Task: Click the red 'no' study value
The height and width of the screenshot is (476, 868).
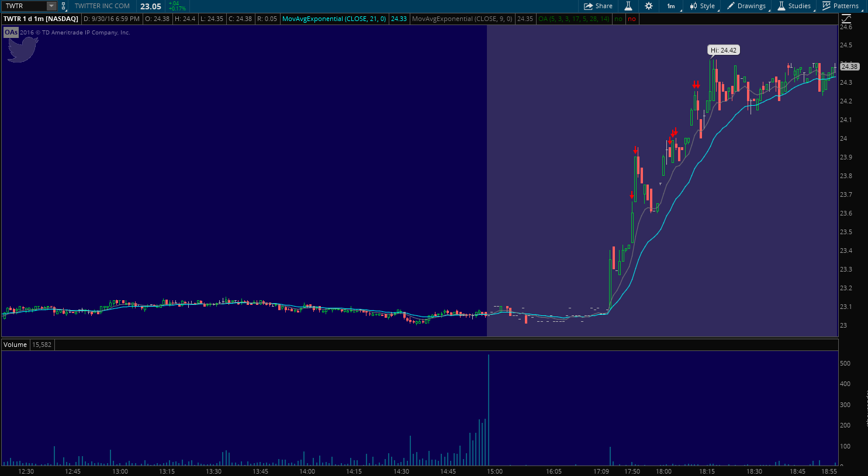Action: pyautogui.click(x=631, y=19)
